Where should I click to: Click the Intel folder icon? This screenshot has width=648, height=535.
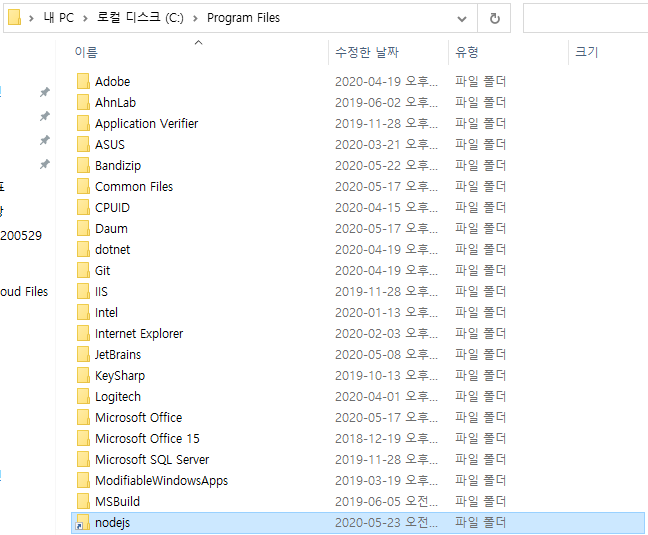[x=83, y=313]
